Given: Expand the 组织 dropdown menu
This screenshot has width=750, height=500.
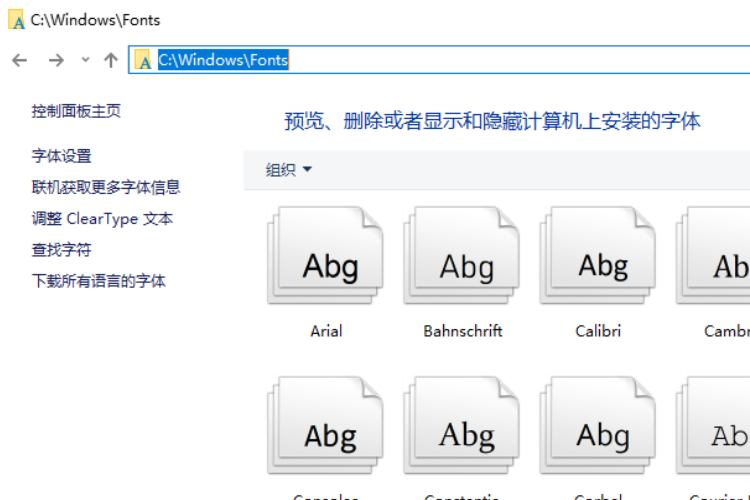Looking at the screenshot, I should 288,169.
